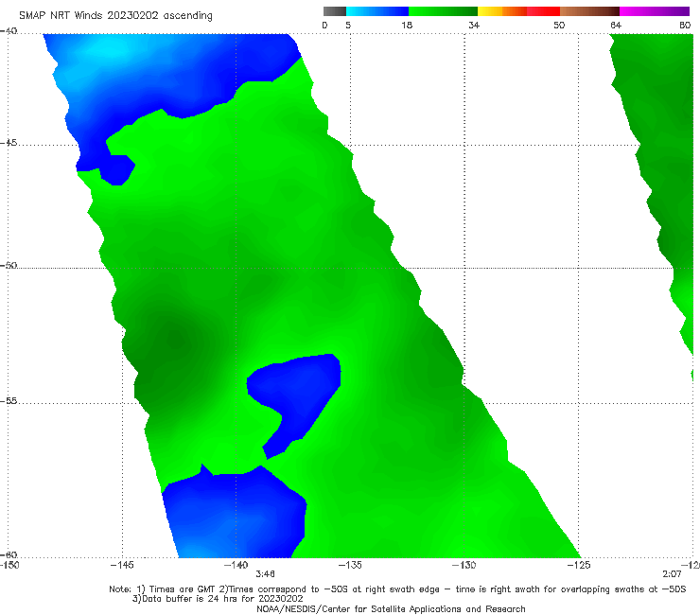Select the cyan-to-blue segment of the color bar
Screen dimensions: 700x615
(x=377, y=11)
